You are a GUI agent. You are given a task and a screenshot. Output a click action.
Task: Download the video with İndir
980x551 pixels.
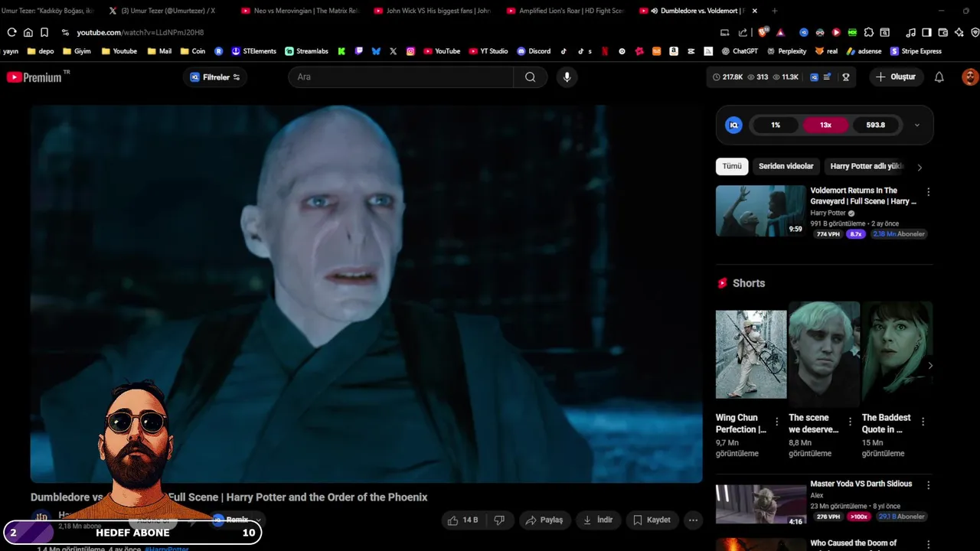pos(598,520)
